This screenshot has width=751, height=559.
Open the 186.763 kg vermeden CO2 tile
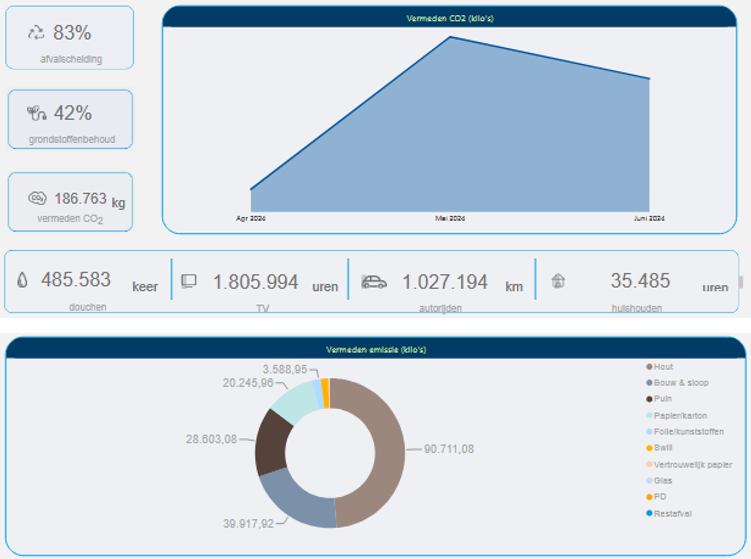(x=70, y=203)
